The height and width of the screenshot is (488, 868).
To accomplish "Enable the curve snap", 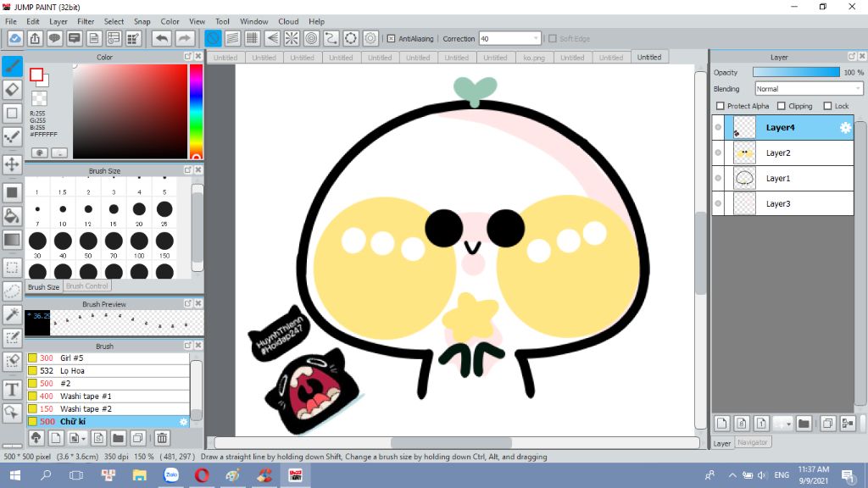I will point(331,38).
